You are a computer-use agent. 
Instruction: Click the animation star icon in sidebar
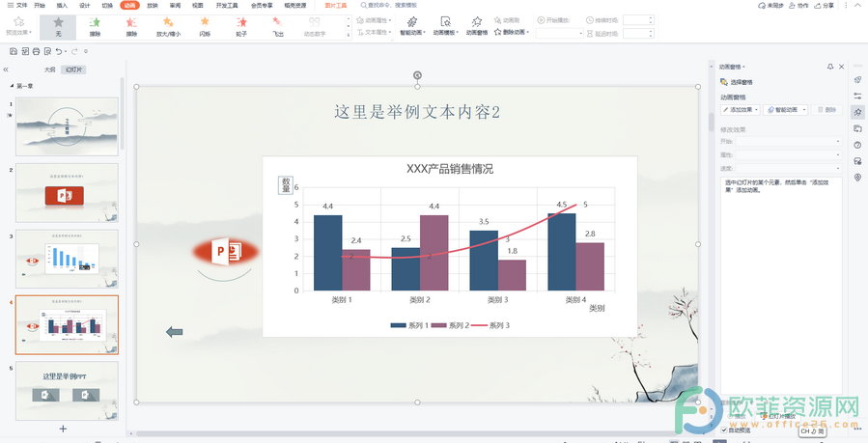(x=858, y=112)
